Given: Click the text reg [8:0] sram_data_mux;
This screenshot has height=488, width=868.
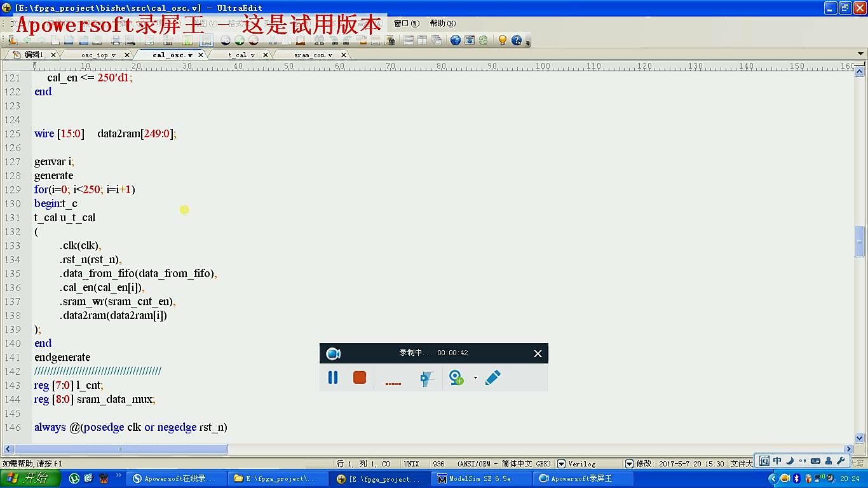Looking at the screenshot, I should pos(95,399).
